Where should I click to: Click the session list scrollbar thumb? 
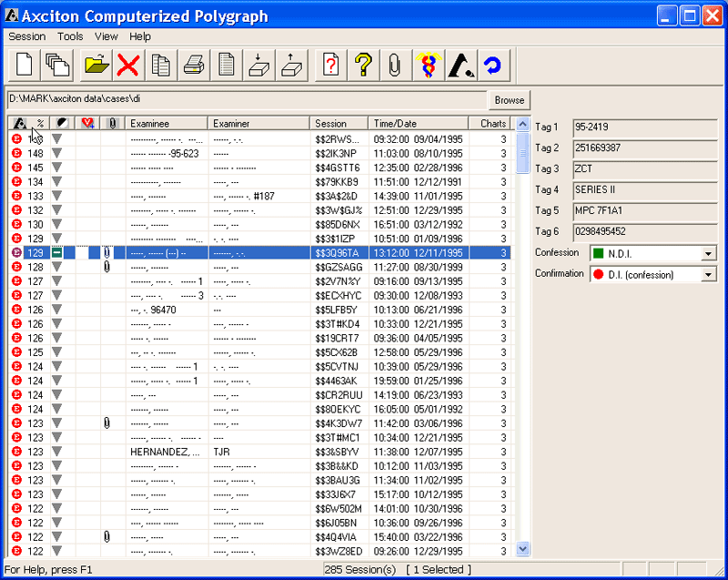(522, 153)
